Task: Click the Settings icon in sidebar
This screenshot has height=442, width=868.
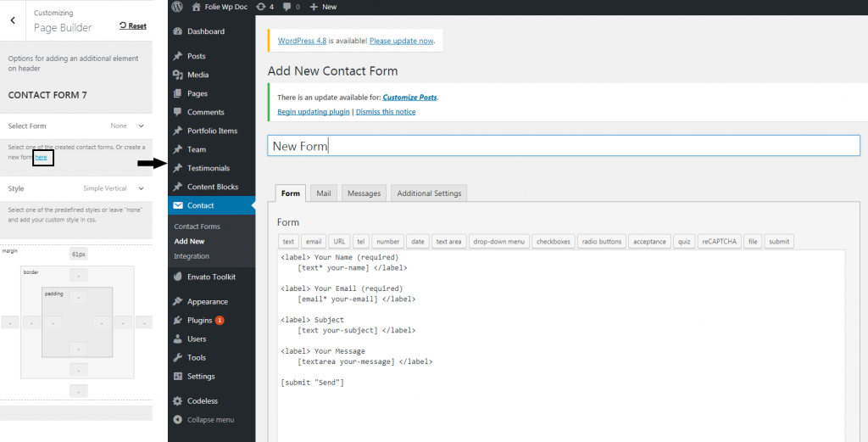Action: [178, 376]
